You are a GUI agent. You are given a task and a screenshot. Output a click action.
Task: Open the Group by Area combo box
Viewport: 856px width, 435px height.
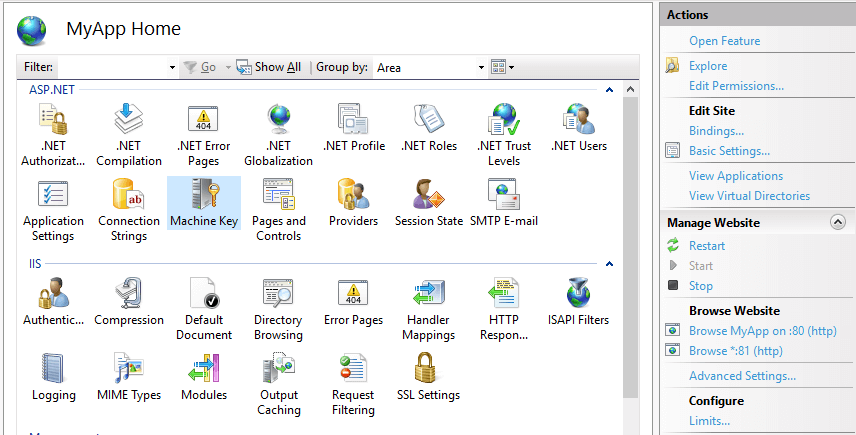[430, 68]
